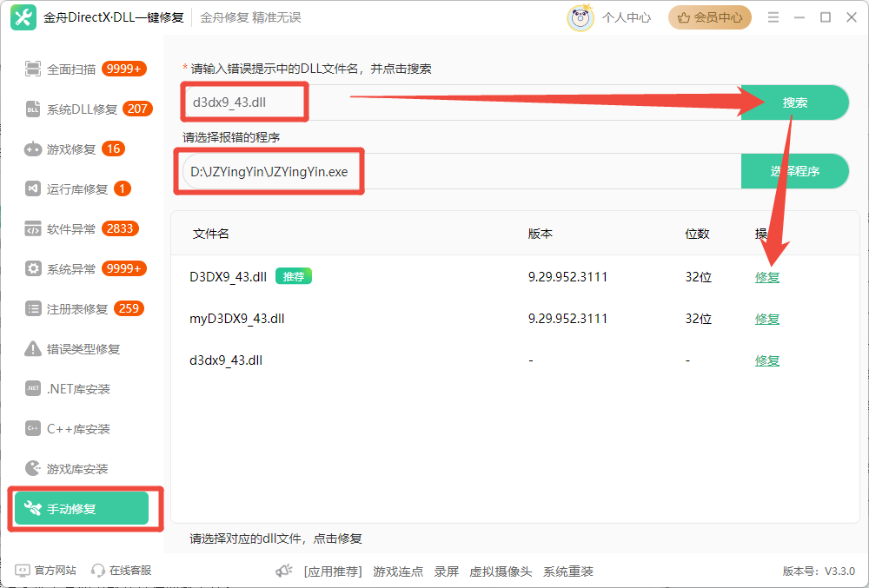Click the green 搜索 button

(795, 102)
